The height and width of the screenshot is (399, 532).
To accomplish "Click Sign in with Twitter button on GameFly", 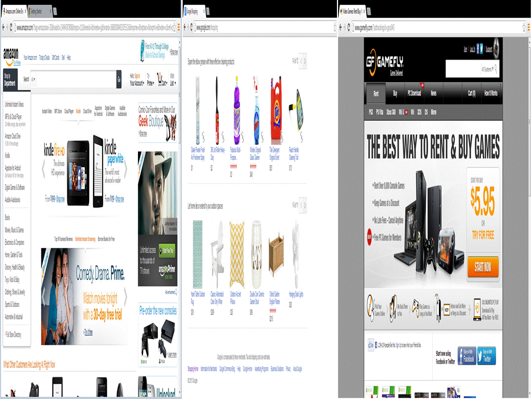I will pos(486,356).
